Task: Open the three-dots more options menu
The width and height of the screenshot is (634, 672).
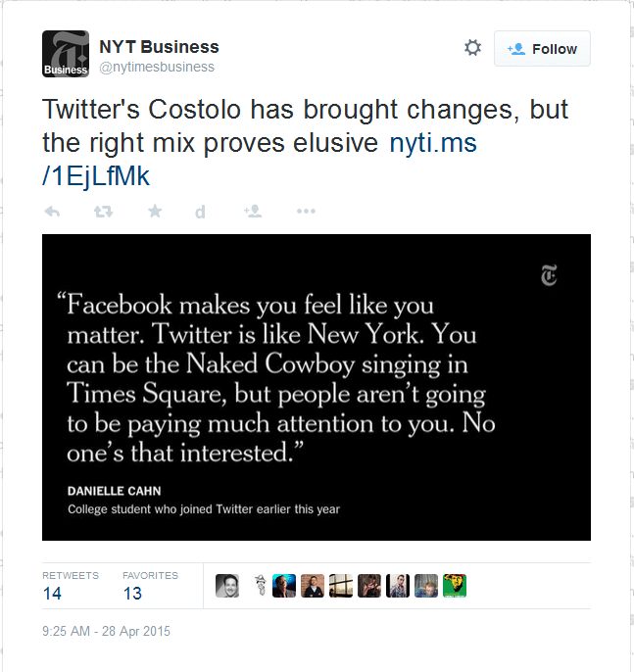Action: (306, 211)
